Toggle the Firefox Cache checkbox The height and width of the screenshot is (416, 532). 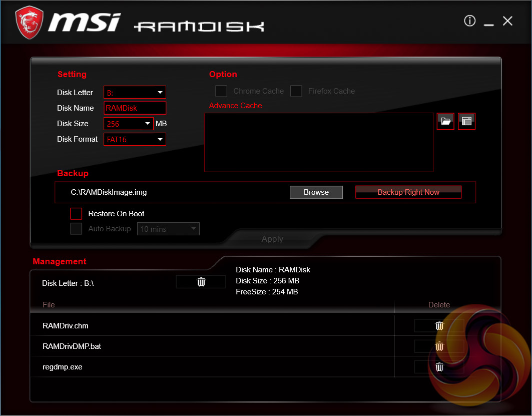296,91
